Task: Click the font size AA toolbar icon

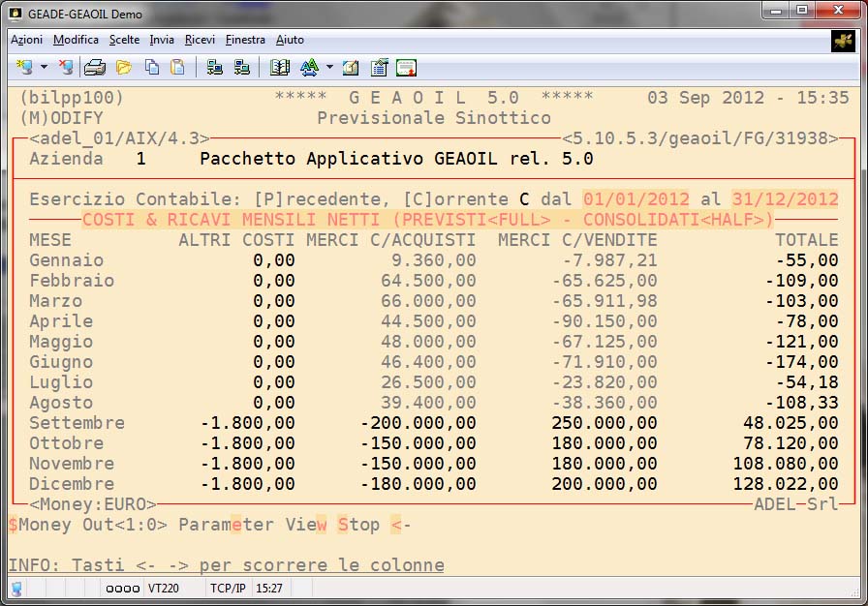Action: [309, 68]
